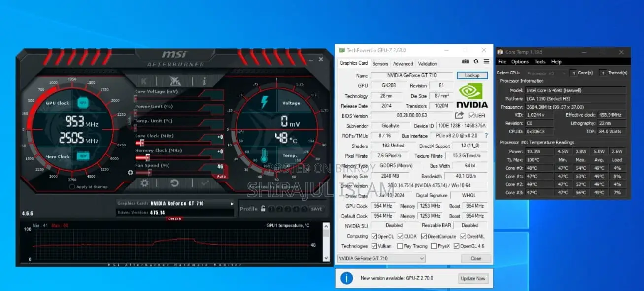Click the Intel Core i5 4590 (Haswell) model field

[x=575, y=90]
